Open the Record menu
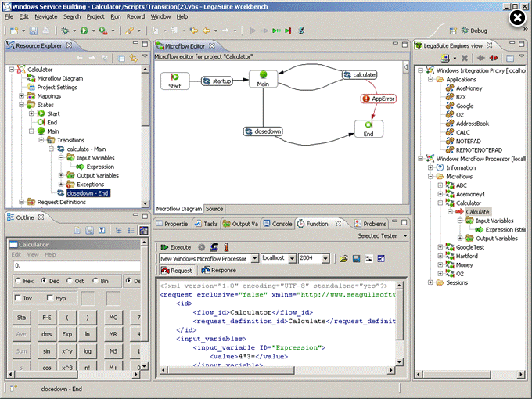This screenshot has width=532, height=399. click(135, 16)
